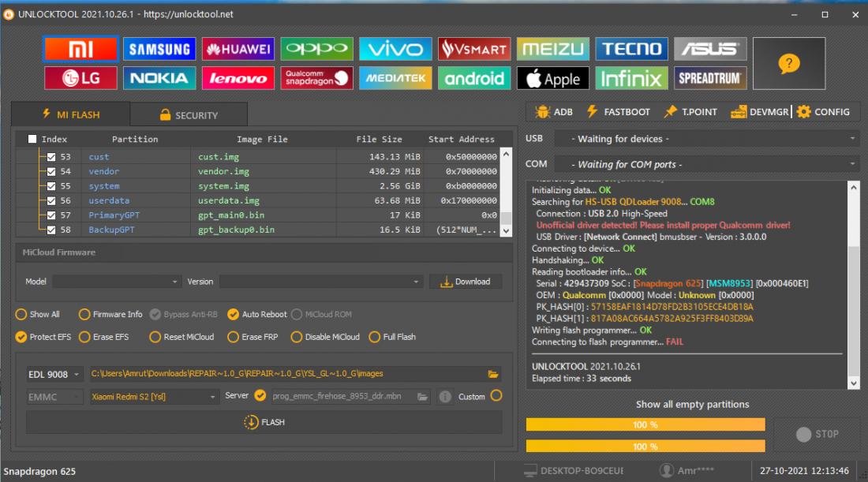Click the info icon beside Custom
Viewport: 868px width, 482px height.
pos(445,397)
